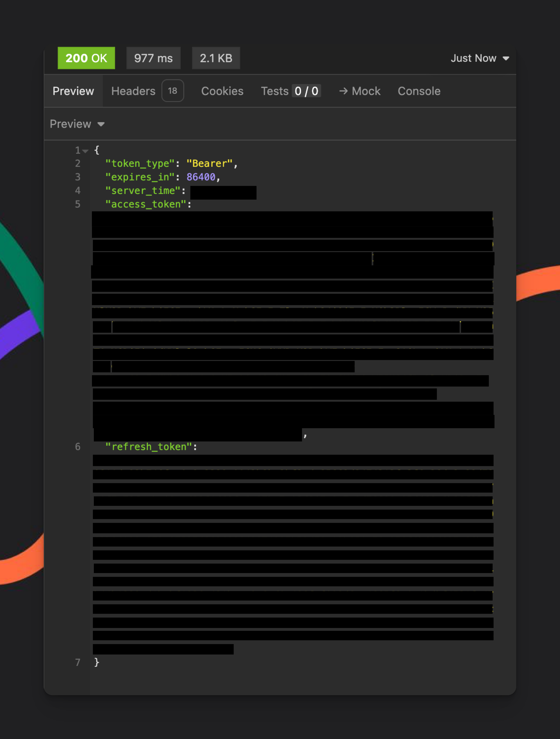Screen dimensions: 560x739
Task: Open the Tests tab
Action: [275, 91]
